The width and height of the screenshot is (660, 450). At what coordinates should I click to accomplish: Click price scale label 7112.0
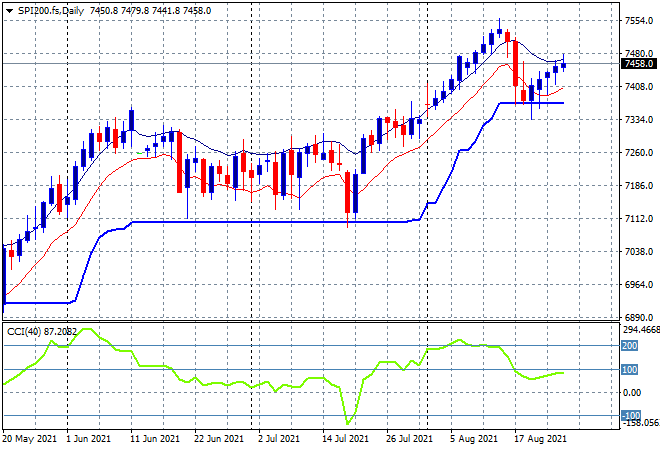639,218
